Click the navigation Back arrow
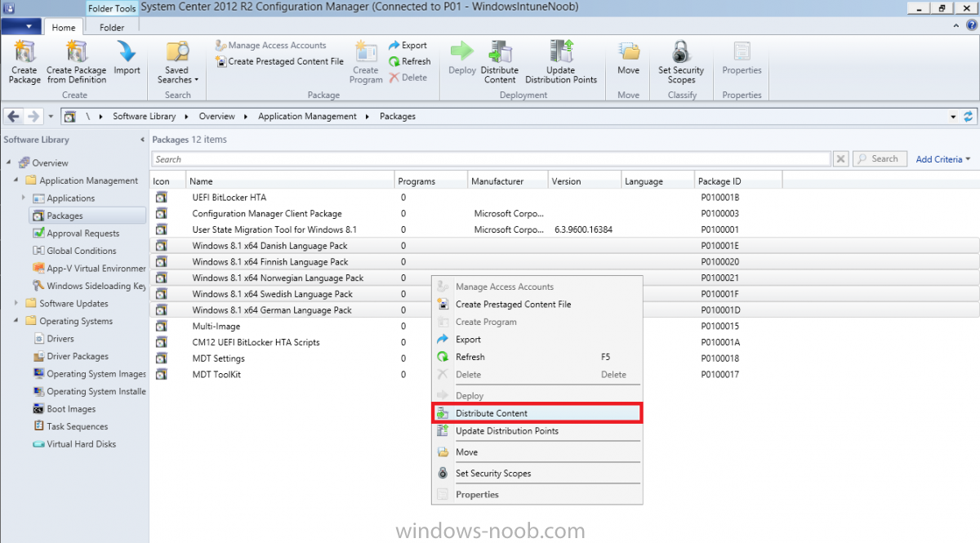This screenshot has width=980, height=543. coord(13,116)
